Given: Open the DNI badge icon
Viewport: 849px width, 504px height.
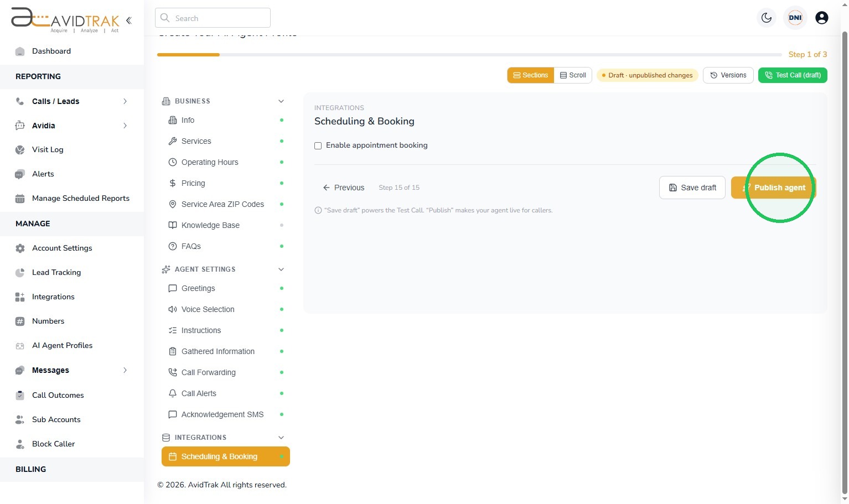Looking at the screenshot, I should pyautogui.click(x=795, y=18).
